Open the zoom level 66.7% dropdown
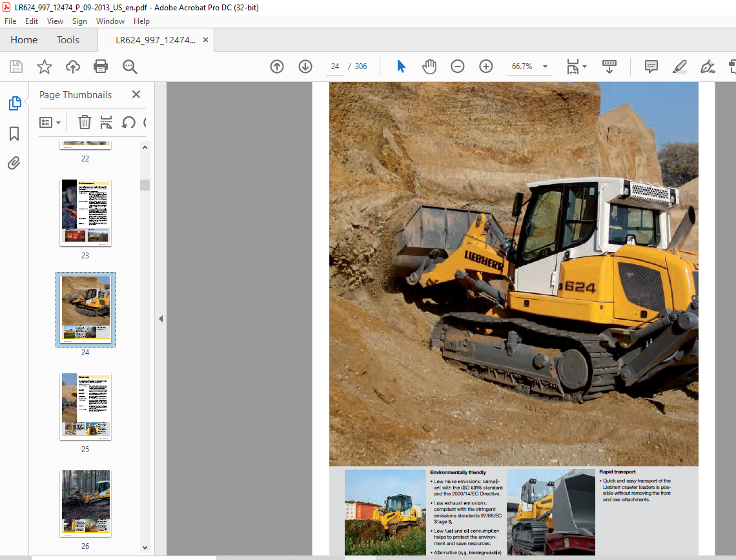Screen dimensions: 736x560 point(545,67)
